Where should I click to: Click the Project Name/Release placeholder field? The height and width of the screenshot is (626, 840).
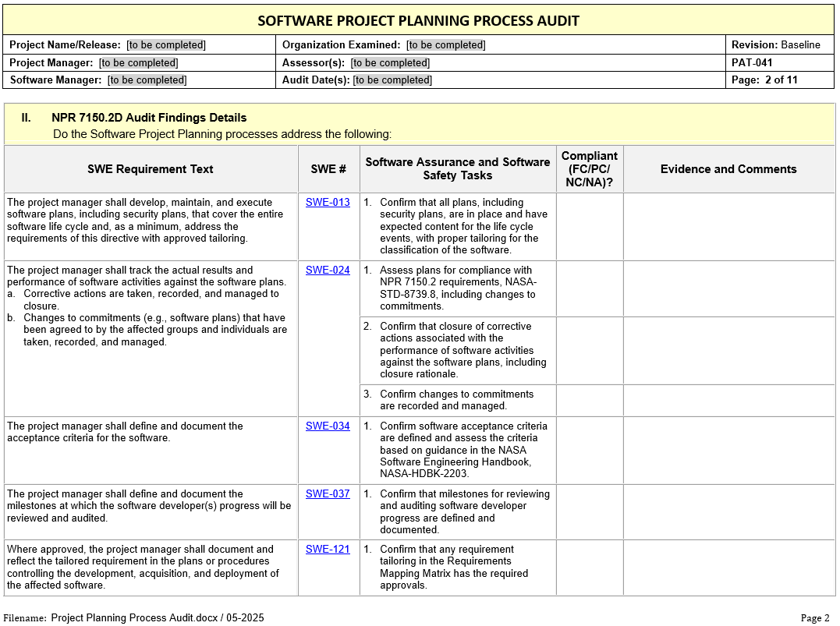[166, 45]
